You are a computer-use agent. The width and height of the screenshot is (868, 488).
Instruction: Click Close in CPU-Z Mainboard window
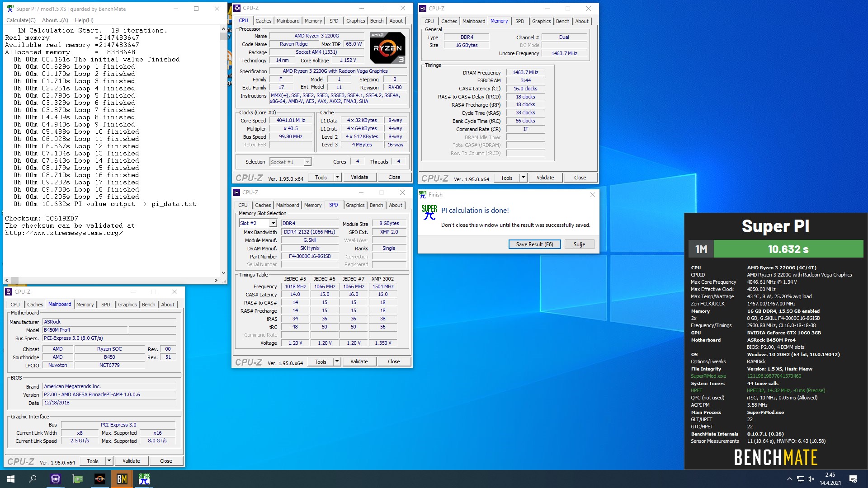pyautogui.click(x=166, y=461)
